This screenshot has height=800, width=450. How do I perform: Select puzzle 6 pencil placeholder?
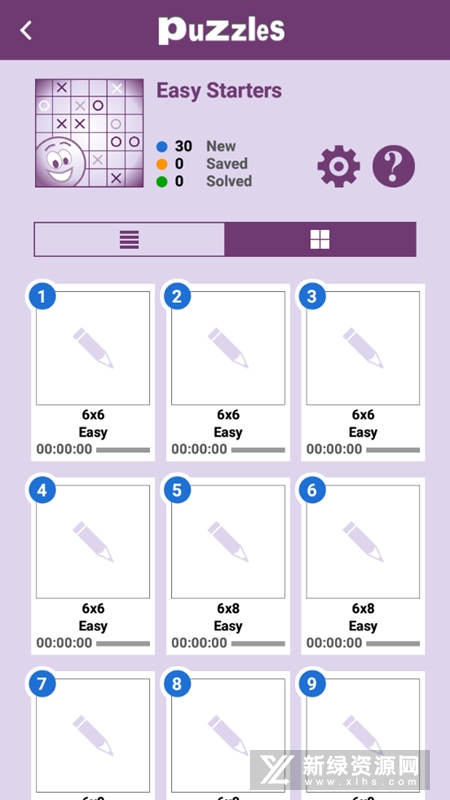[x=363, y=542]
